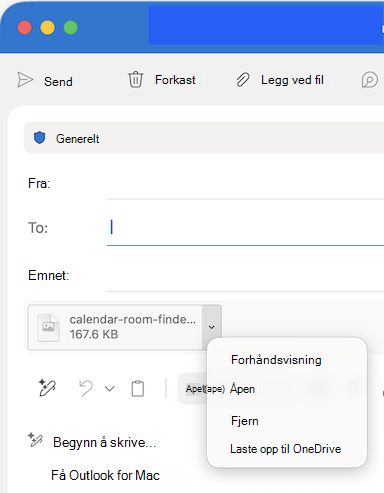384x493 pixels.
Task: Click the Send button label
Action: (x=58, y=81)
